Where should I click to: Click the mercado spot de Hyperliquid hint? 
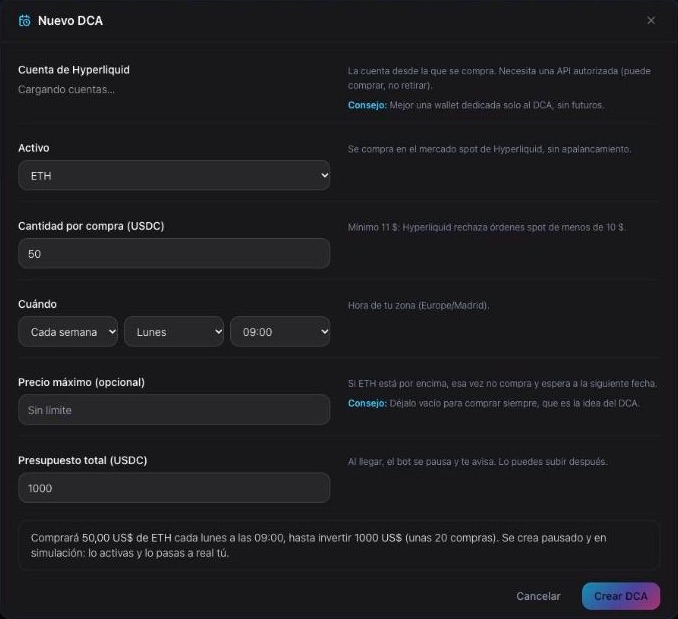(x=489, y=149)
